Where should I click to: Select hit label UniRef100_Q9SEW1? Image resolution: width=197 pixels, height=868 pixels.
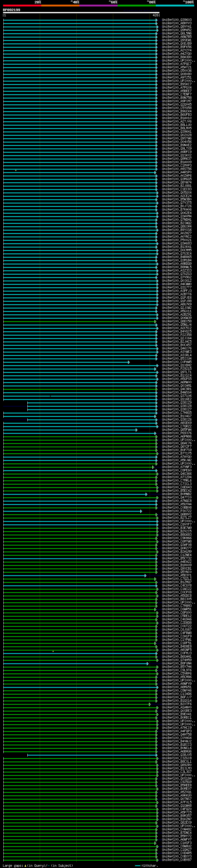click(x=177, y=40)
